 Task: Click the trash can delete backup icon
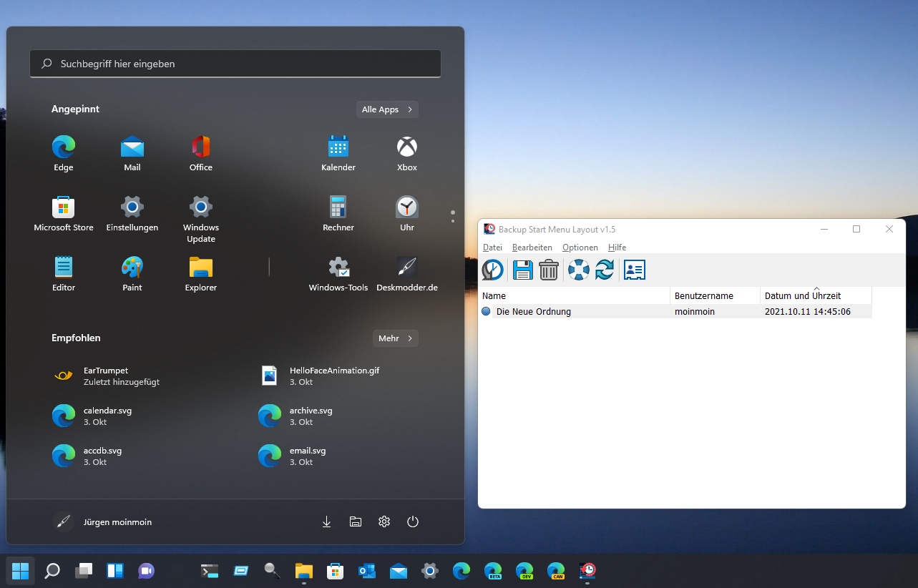tap(549, 270)
